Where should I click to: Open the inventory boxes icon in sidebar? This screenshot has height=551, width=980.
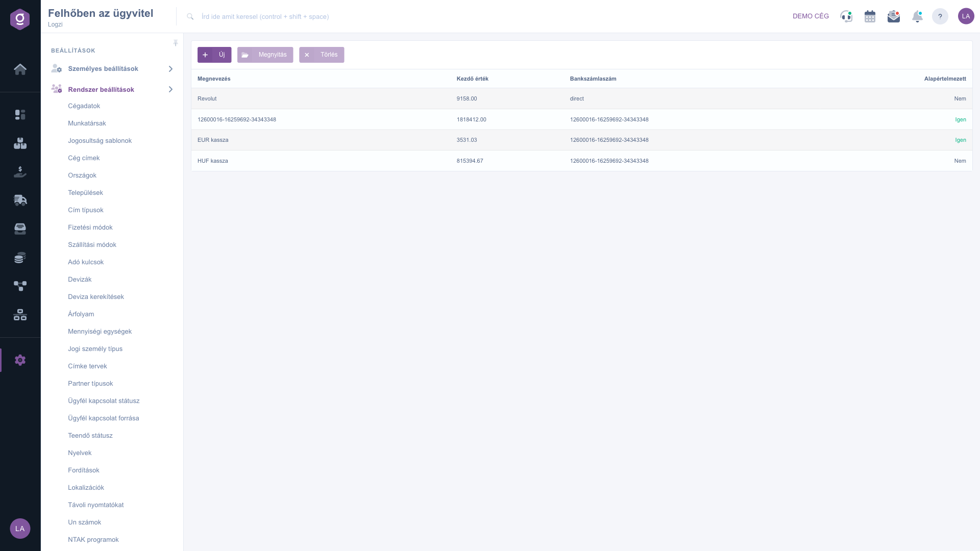[x=20, y=143]
